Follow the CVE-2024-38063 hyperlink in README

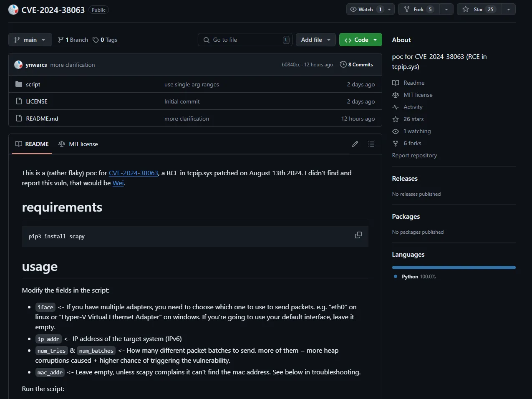133,173
